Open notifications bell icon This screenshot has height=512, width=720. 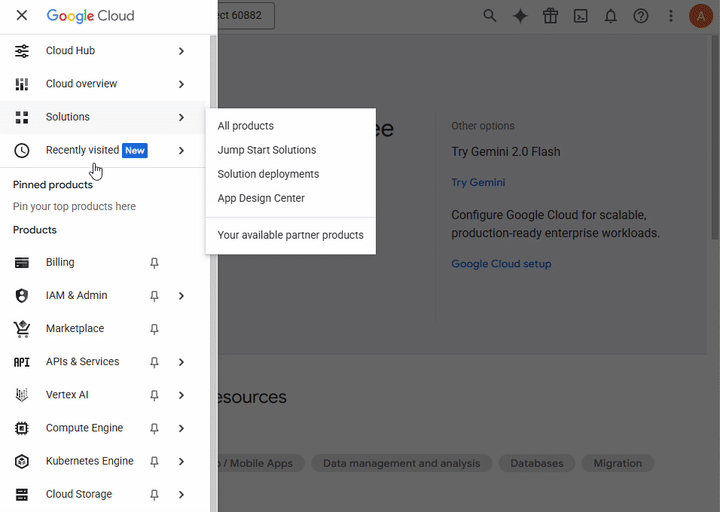(610, 16)
